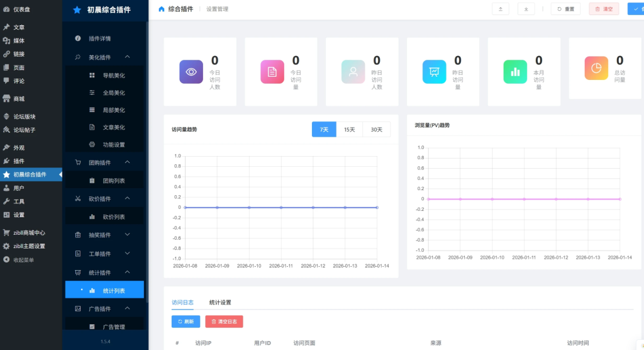The width and height of the screenshot is (644, 350).
Task: Click the version number 1.5.4 text
Action: tap(106, 341)
